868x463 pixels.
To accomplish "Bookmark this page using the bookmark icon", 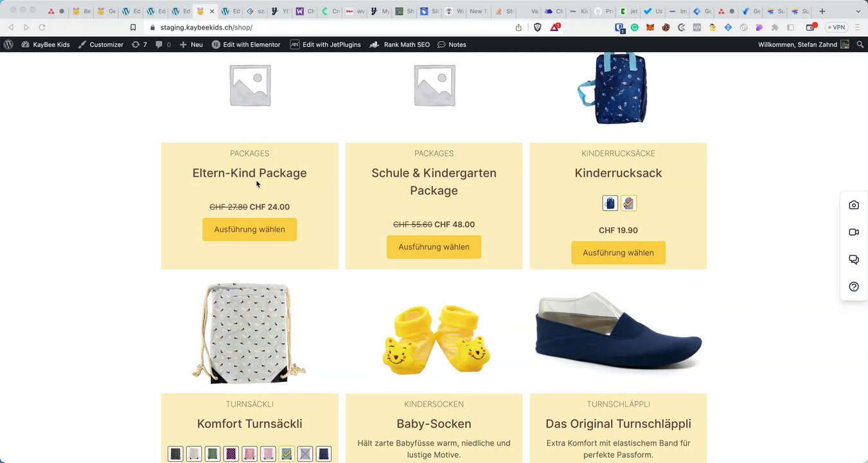I will [133, 28].
